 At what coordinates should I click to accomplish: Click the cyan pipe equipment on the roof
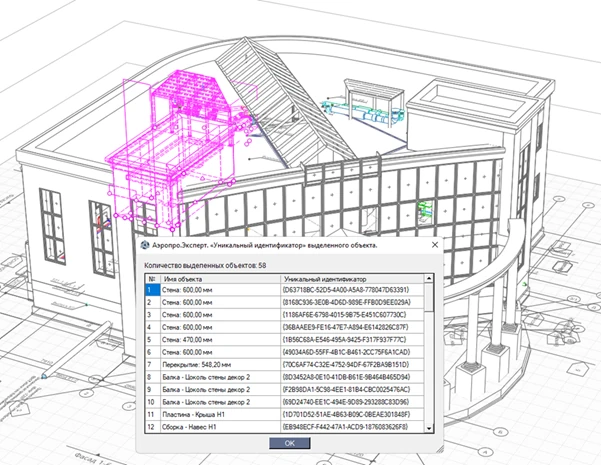[362, 112]
